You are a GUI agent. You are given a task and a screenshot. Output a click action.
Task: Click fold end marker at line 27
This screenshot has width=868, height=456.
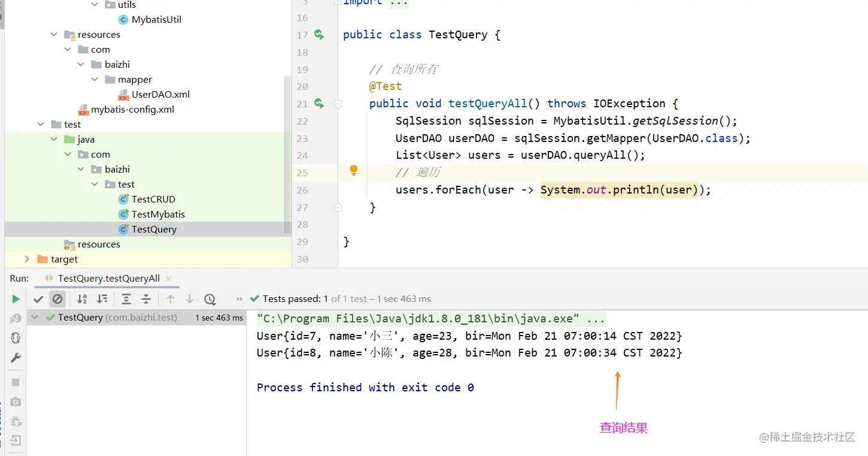click(338, 207)
